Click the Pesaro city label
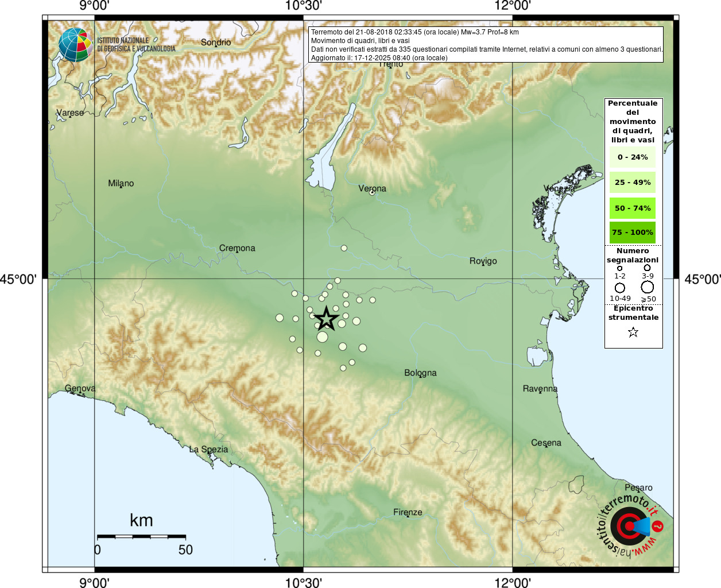Viewport: 721px width, 588px height. pos(639,488)
